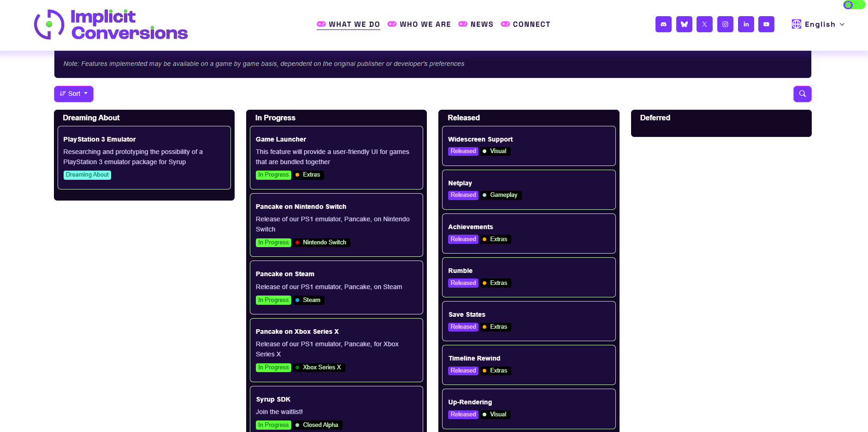868x432 pixels.
Task: Click Visual tag on Up-Rendering card
Action: click(x=495, y=414)
